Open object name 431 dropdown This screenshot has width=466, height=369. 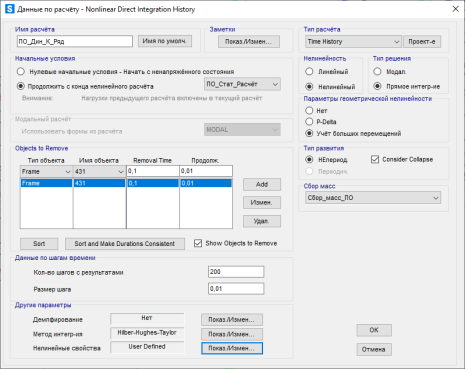click(x=99, y=172)
